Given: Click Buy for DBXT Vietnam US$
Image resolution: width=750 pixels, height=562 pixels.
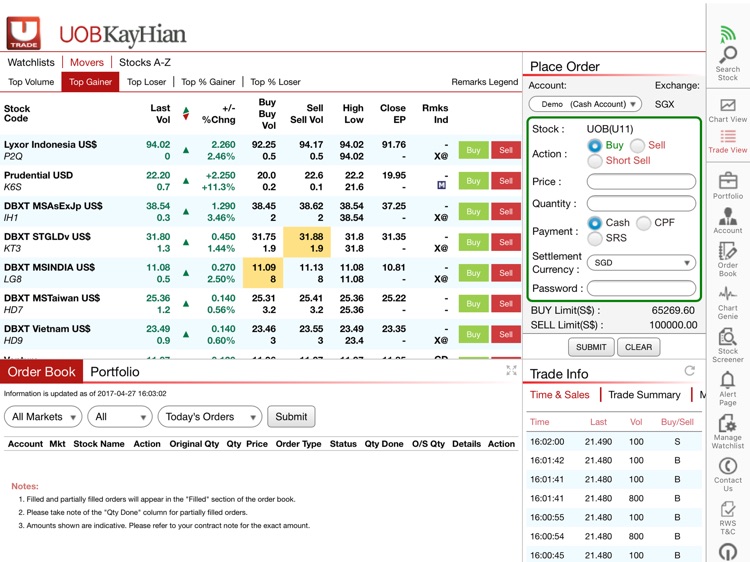Looking at the screenshot, I should [x=473, y=334].
